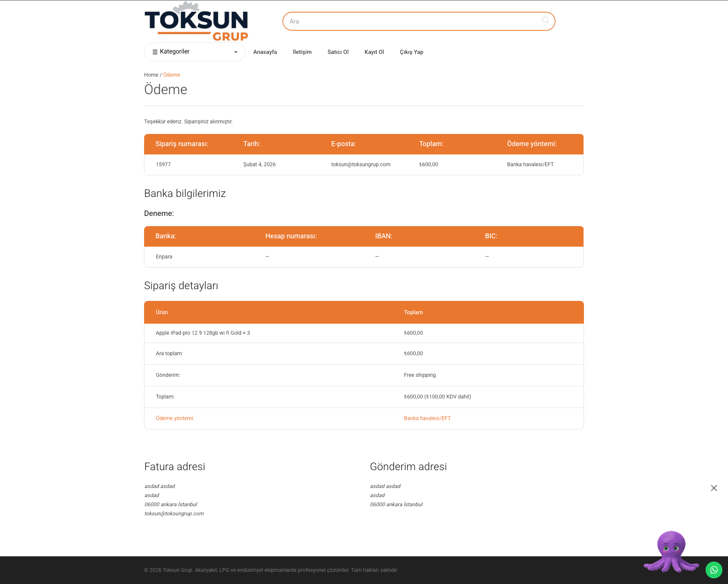Click Home in the breadcrumb trail
This screenshot has height=584, width=728.
tap(151, 75)
